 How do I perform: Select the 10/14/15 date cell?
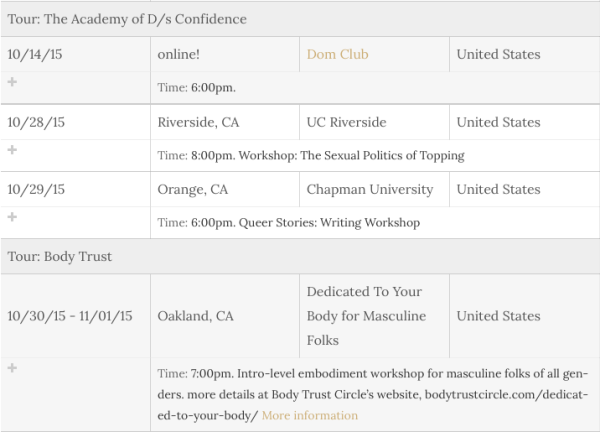pos(36,55)
